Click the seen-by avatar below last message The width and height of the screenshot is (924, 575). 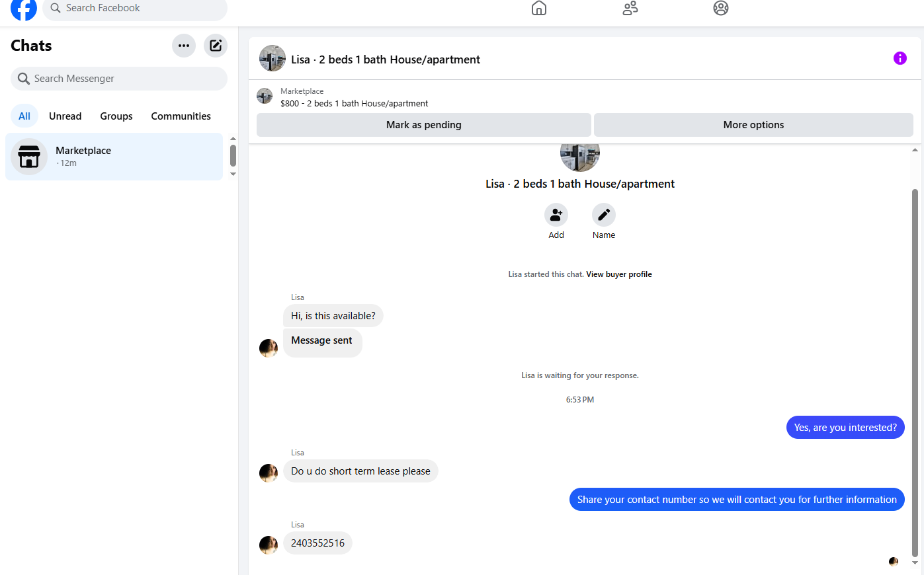tap(894, 562)
